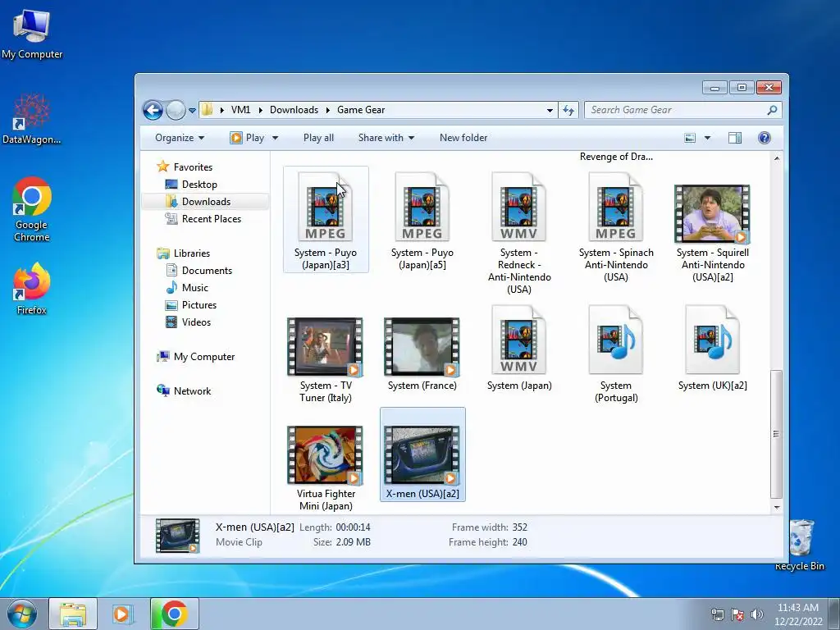Screen dimensions: 840x630
Task: Open Desktop in the navigation pane
Action: click(x=192, y=185)
